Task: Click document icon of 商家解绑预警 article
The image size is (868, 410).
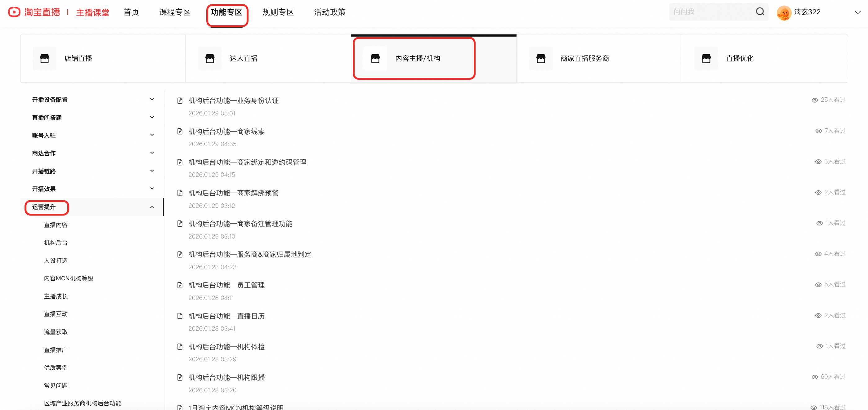Action: click(x=180, y=193)
